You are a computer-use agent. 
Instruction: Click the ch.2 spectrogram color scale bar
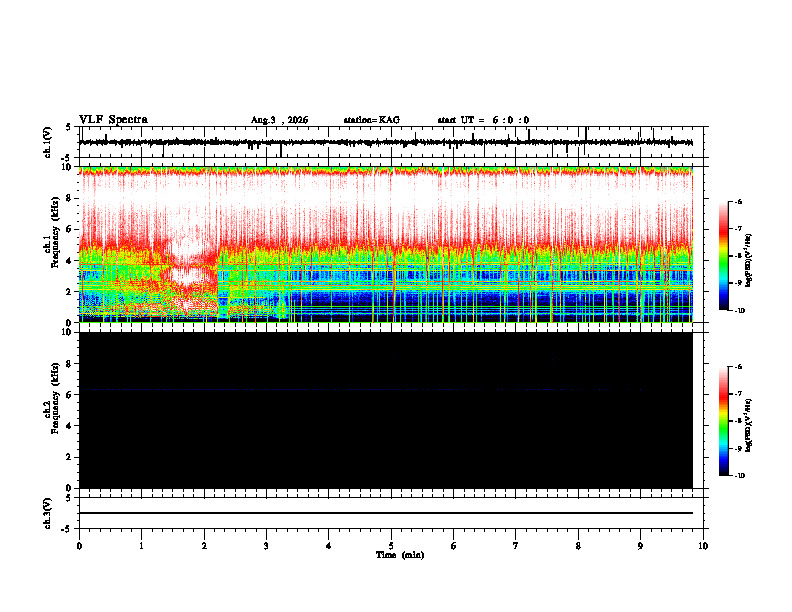point(723,421)
